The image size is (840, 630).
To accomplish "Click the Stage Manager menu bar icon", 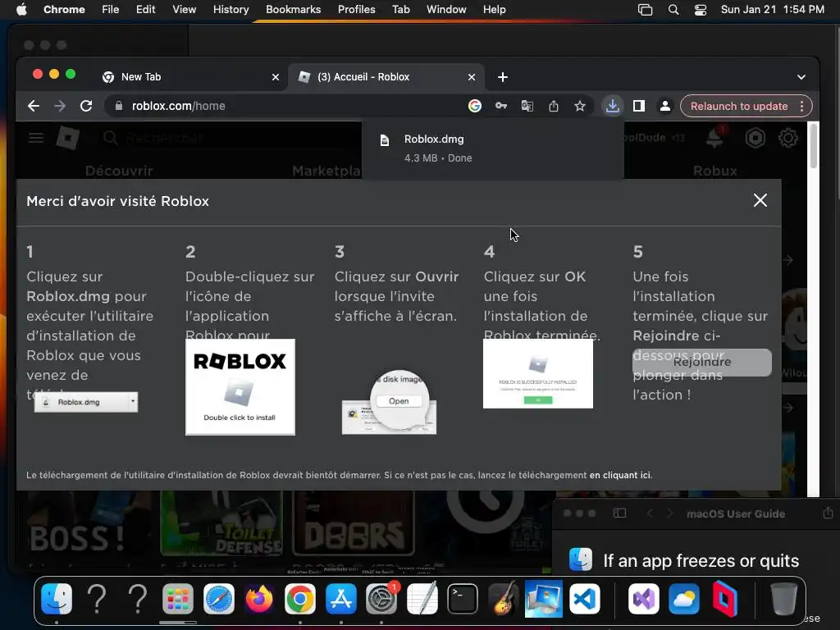I will tap(645, 10).
